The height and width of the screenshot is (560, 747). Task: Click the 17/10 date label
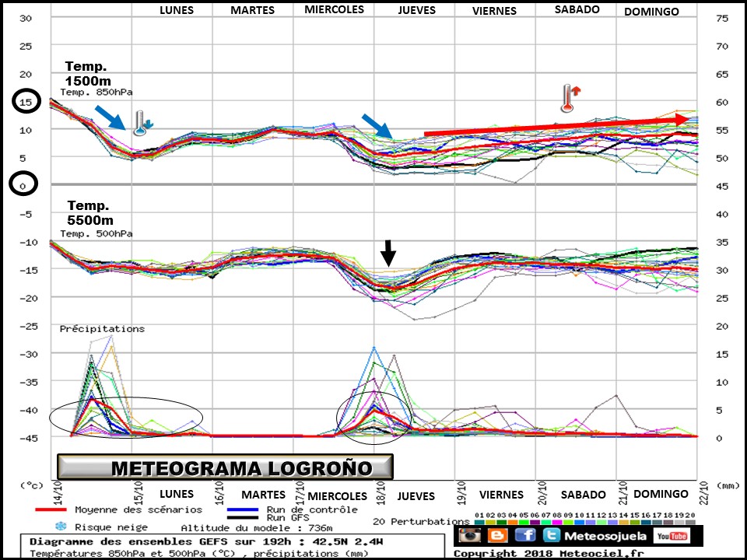click(300, 492)
